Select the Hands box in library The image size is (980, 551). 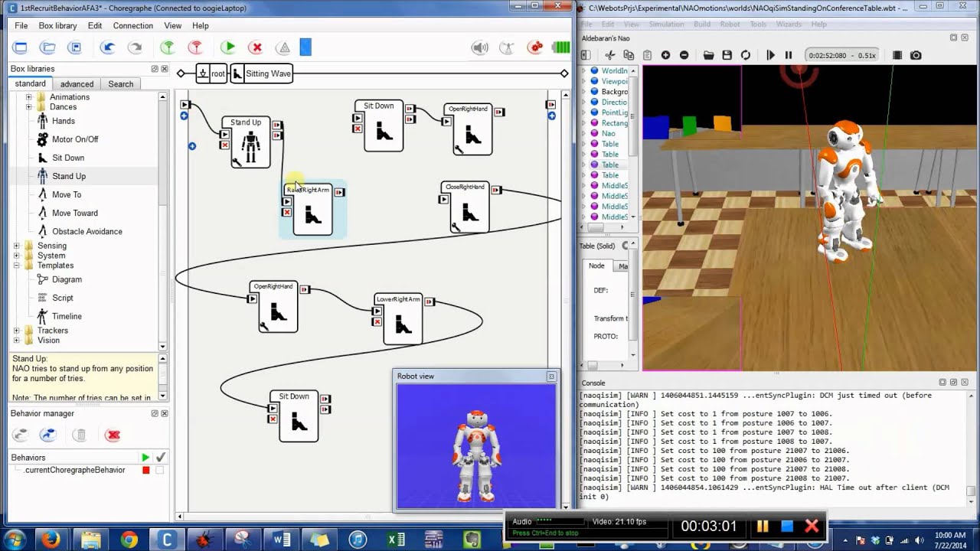[63, 121]
